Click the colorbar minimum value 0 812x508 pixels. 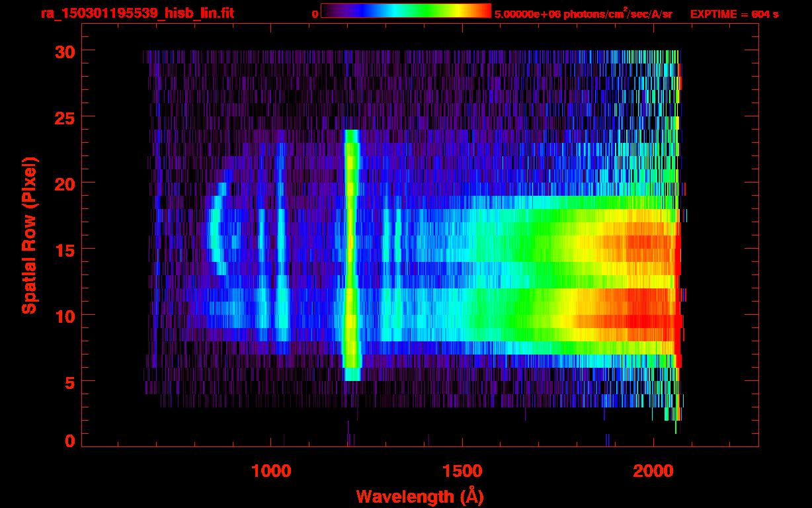[315, 14]
